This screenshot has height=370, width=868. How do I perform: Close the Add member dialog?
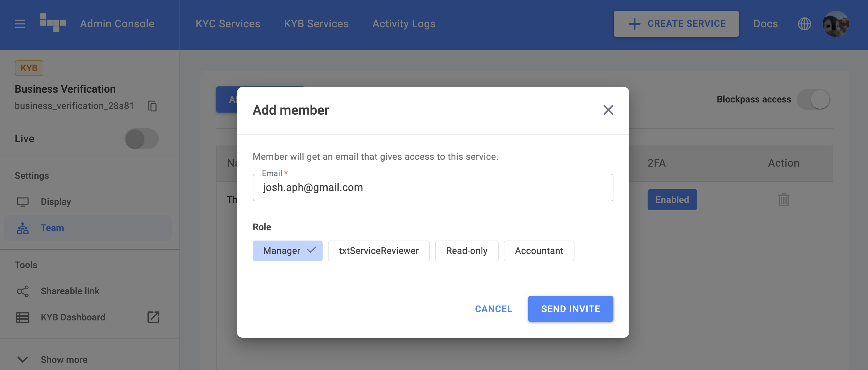pyautogui.click(x=608, y=110)
